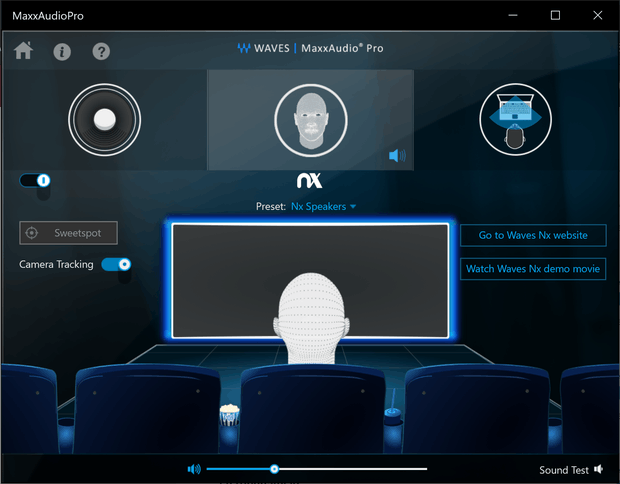
Task: Click the Nx logo
Action: click(x=310, y=181)
